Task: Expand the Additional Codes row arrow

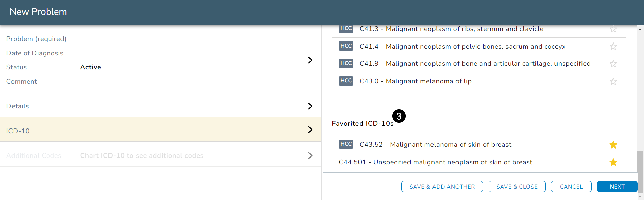Action: [x=310, y=155]
